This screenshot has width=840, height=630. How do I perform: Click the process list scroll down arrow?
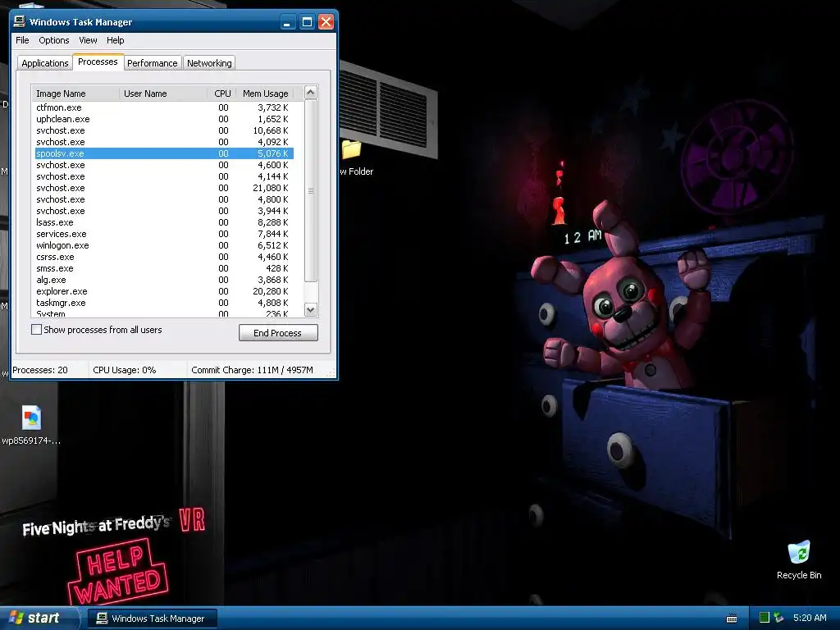311,309
